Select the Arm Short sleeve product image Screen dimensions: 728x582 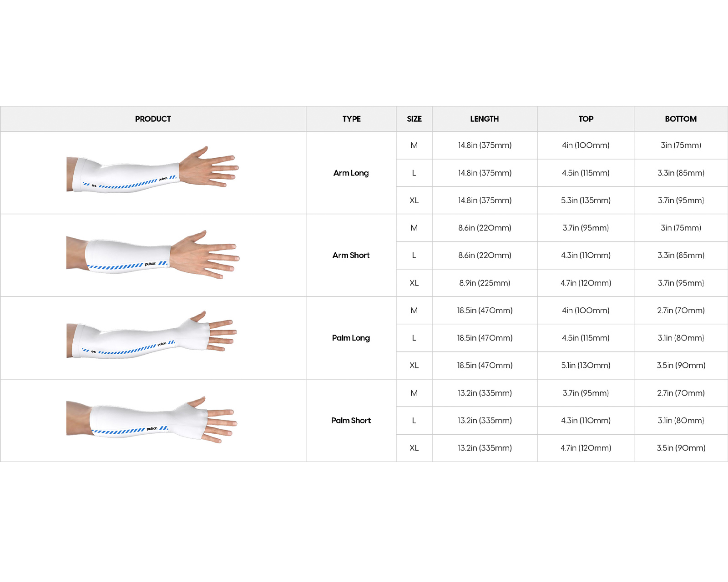coord(152,255)
